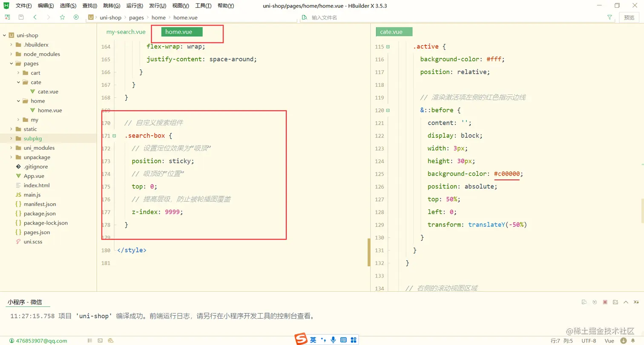Open App.vue in the project tree

[x=34, y=176]
